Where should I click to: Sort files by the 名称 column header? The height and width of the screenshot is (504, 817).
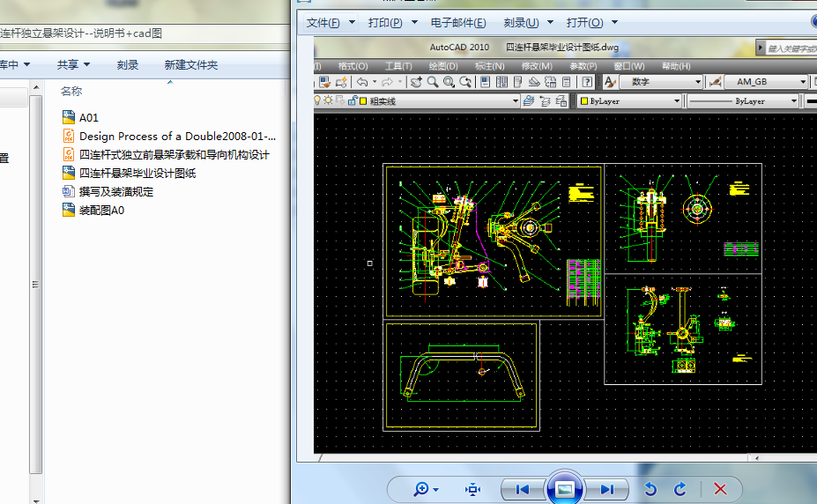coord(71,91)
